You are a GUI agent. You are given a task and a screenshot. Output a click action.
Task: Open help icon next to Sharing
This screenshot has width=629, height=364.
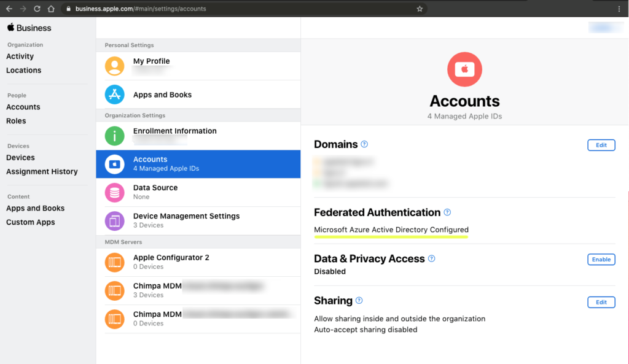pos(359,300)
